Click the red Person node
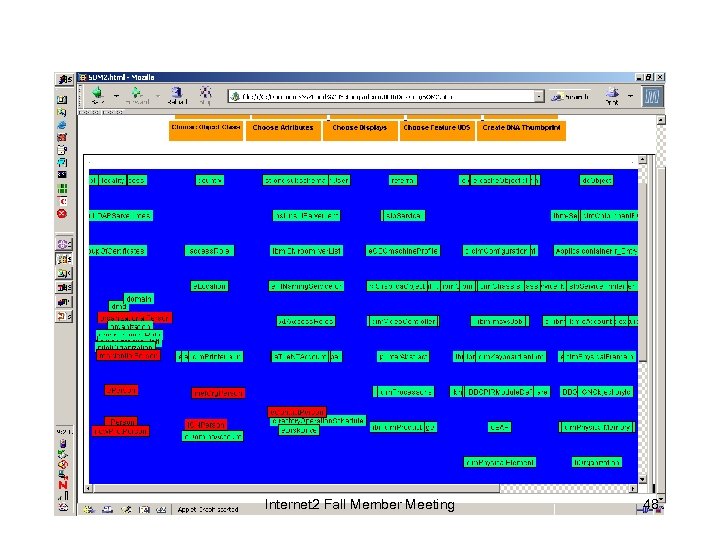The height and width of the screenshot is (540, 720). 122,421
